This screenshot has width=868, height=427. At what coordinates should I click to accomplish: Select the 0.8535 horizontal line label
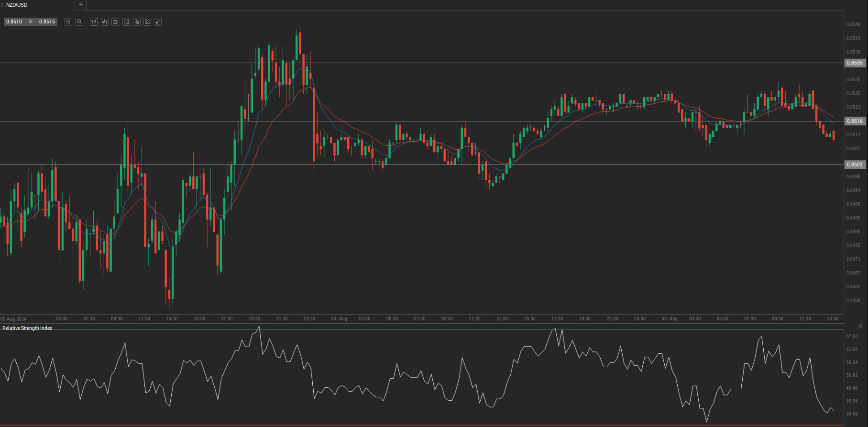coord(855,63)
